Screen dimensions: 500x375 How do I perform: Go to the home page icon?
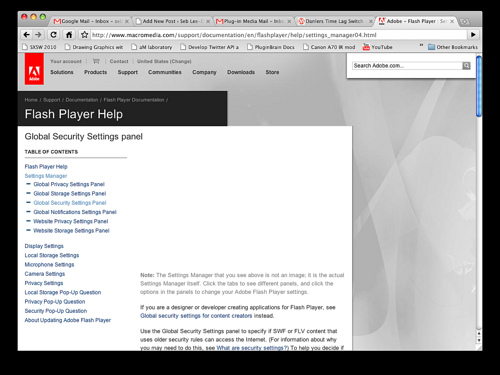click(x=69, y=35)
